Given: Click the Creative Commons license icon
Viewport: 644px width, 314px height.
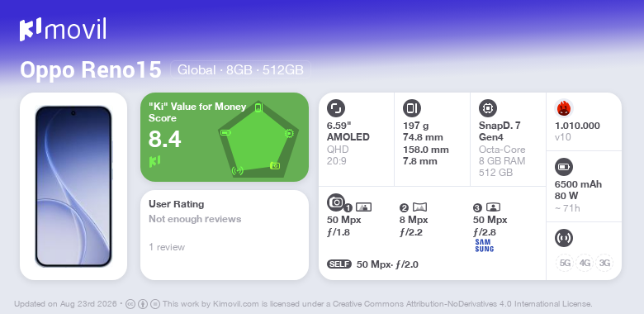Looking at the screenshot, I should pyautogui.click(x=130, y=304).
